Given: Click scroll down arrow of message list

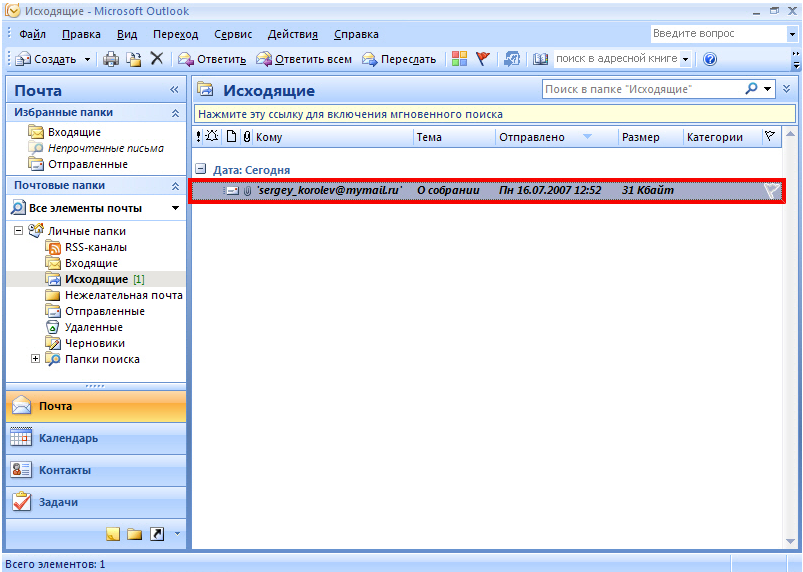Looking at the screenshot, I should point(789,541).
